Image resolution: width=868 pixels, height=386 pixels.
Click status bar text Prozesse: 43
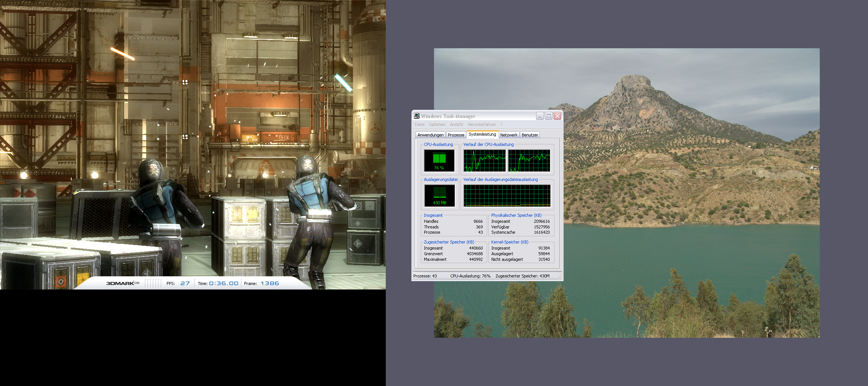tap(425, 276)
